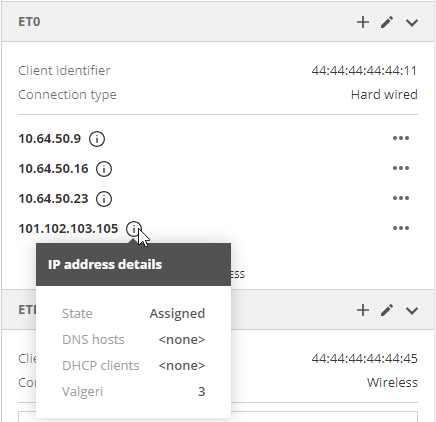Open more options for 10.64.50.23
Viewport: 436px width, 422px height.
pyautogui.click(x=401, y=198)
